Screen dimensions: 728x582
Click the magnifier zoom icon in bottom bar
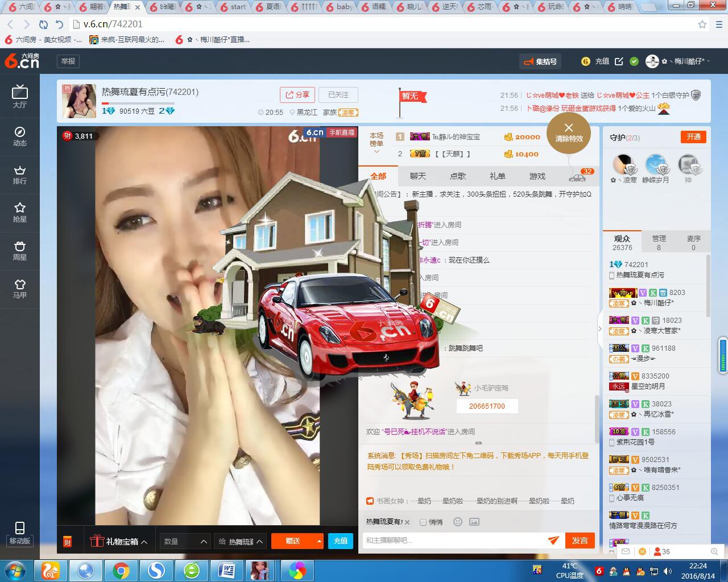pyautogui.click(x=714, y=551)
